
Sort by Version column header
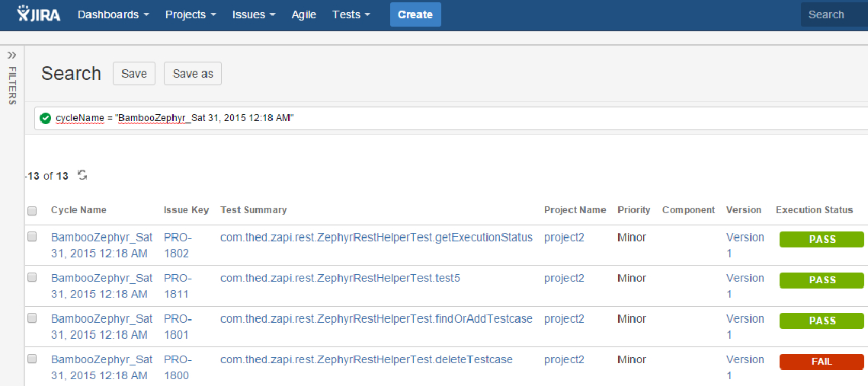click(x=744, y=209)
